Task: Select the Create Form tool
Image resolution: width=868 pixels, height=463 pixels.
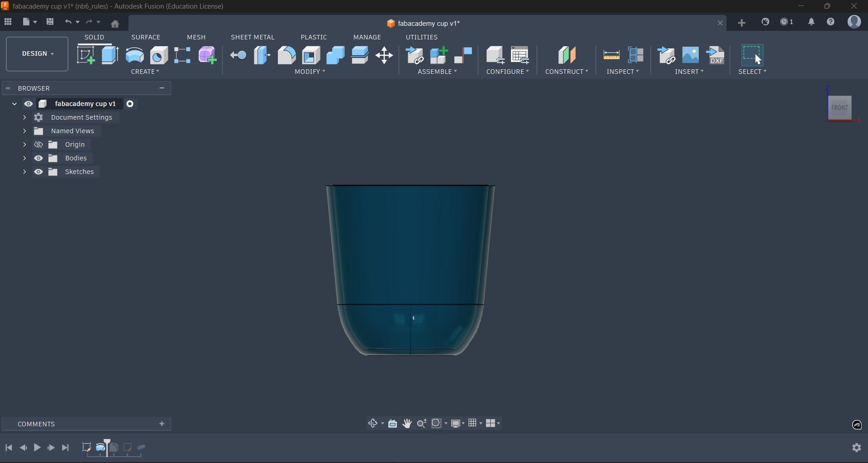Action: click(207, 55)
